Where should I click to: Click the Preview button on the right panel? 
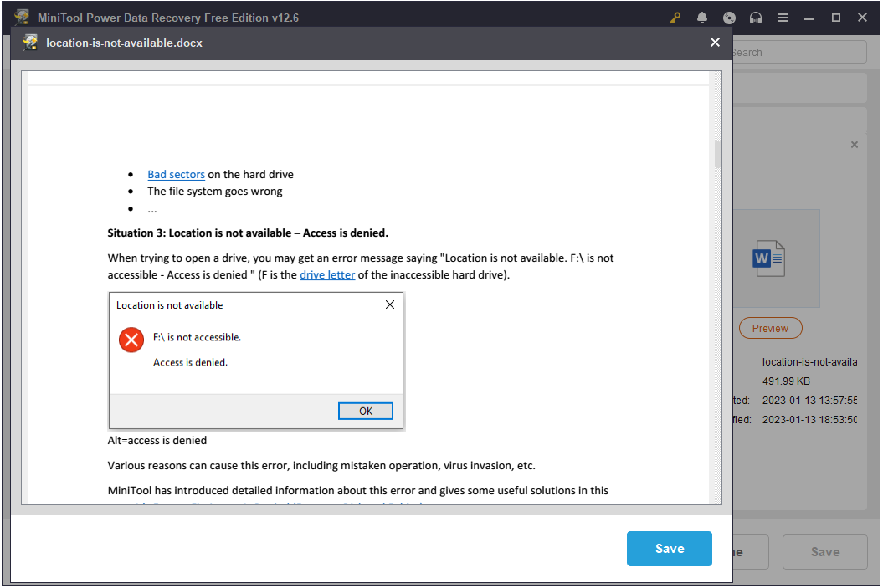point(770,328)
